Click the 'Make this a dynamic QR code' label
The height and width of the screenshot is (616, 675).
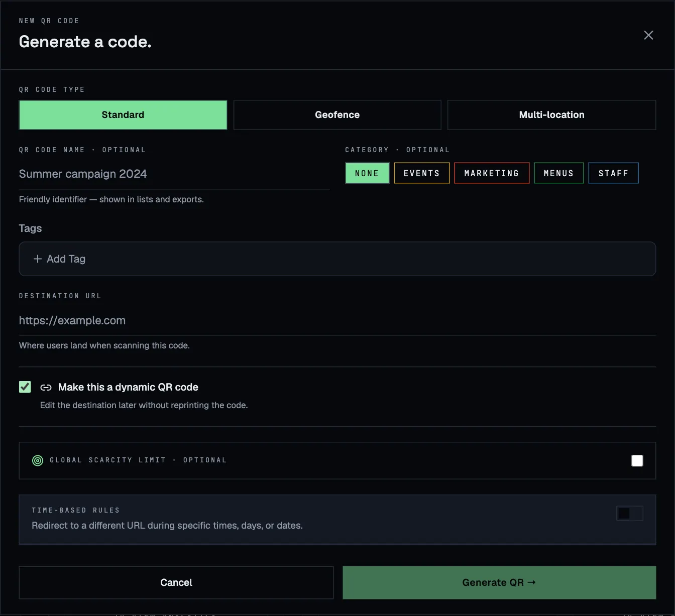(128, 387)
